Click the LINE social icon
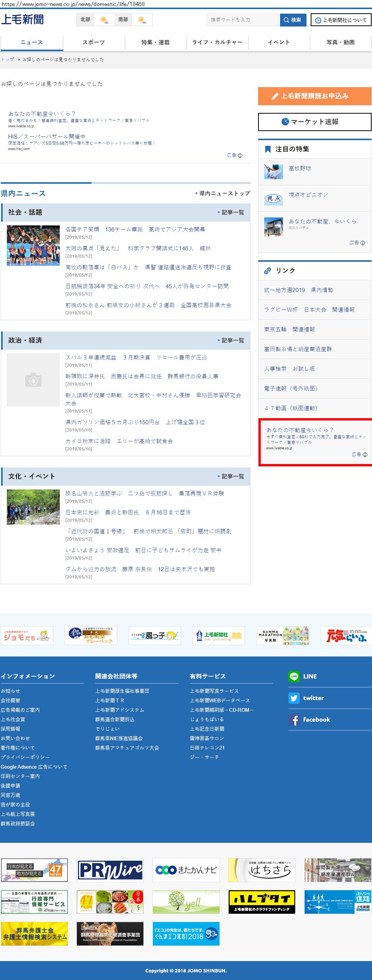The width and height of the screenshot is (372, 980). [294, 676]
